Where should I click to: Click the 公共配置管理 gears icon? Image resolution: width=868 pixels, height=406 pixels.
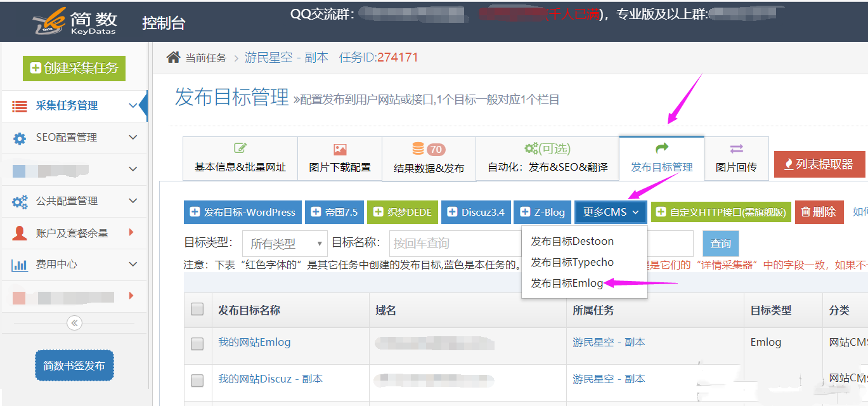pyautogui.click(x=20, y=201)
